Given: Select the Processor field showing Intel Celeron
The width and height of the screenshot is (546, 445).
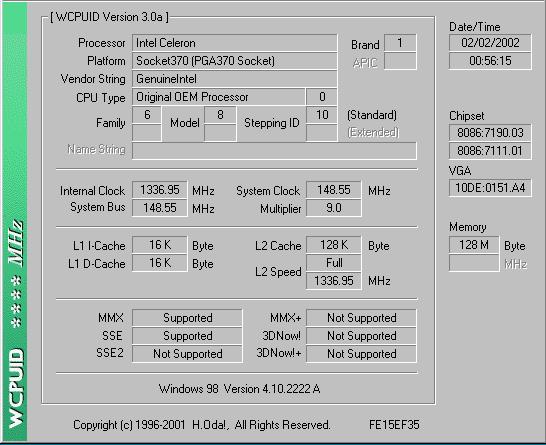Looking at the screenshot, I should tap(234, 43).
